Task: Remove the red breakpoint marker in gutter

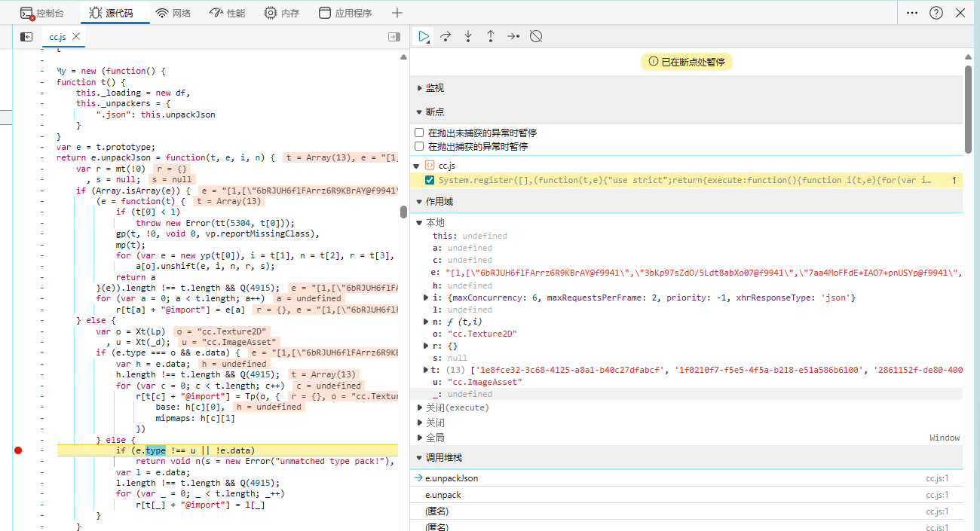Action: coord(19,450)
